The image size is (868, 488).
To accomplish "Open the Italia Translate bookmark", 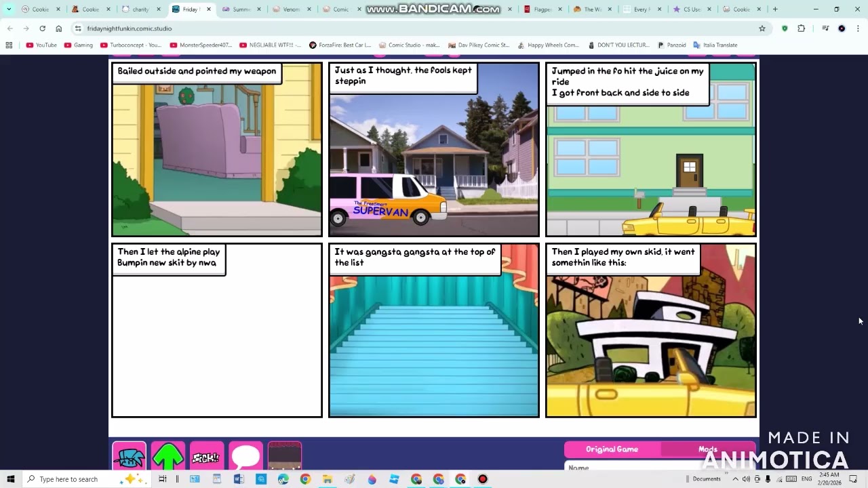I will (x=715, y=45).
